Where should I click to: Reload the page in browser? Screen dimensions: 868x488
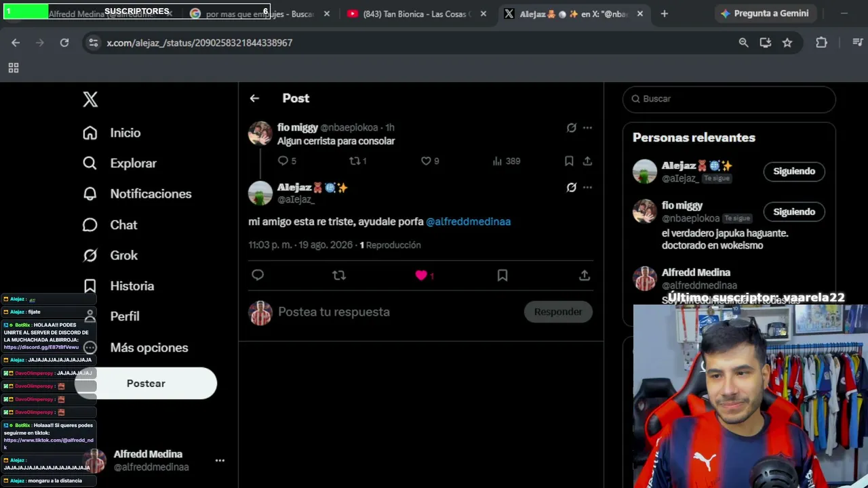tap(64, 43)
